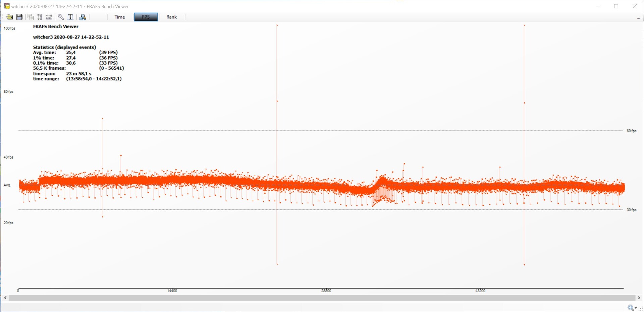Save using the floppy disk icon
Viewport: 644px width, 312px height.
(19, 17)
